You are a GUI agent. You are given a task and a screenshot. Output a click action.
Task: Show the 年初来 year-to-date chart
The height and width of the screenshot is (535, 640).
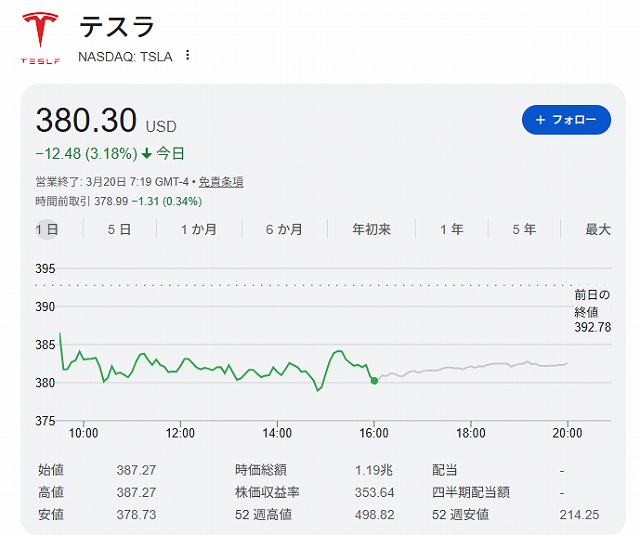[x=371, y=229]
